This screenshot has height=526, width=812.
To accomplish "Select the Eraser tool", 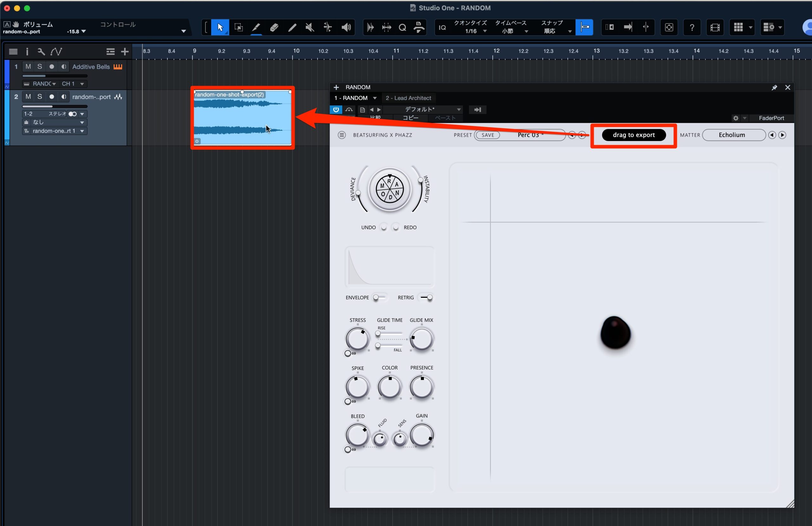I will point(274,27).
